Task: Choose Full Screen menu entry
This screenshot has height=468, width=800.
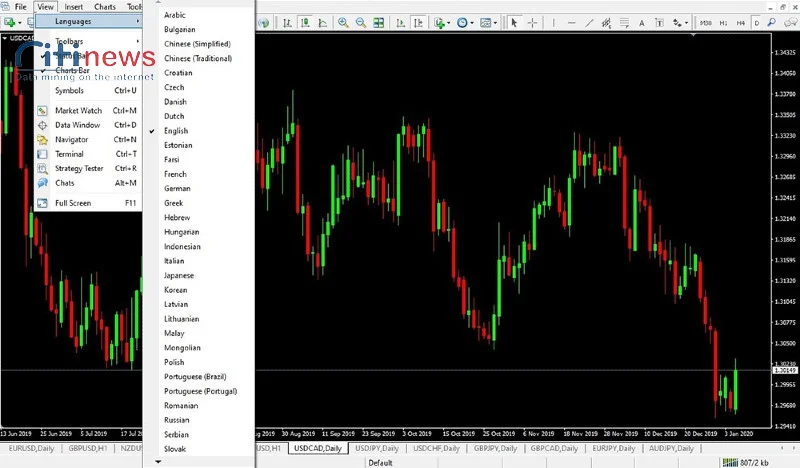Action: (x=88, y=203)
